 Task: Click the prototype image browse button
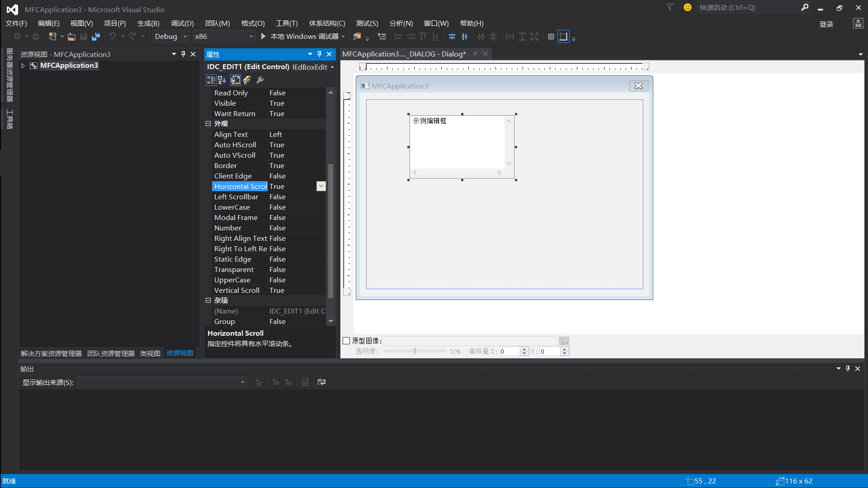564,341
